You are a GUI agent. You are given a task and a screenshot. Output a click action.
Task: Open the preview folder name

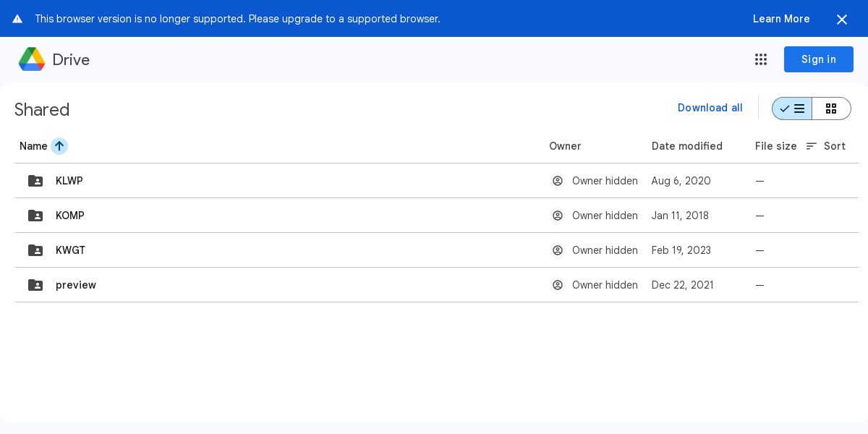point(76,285)
